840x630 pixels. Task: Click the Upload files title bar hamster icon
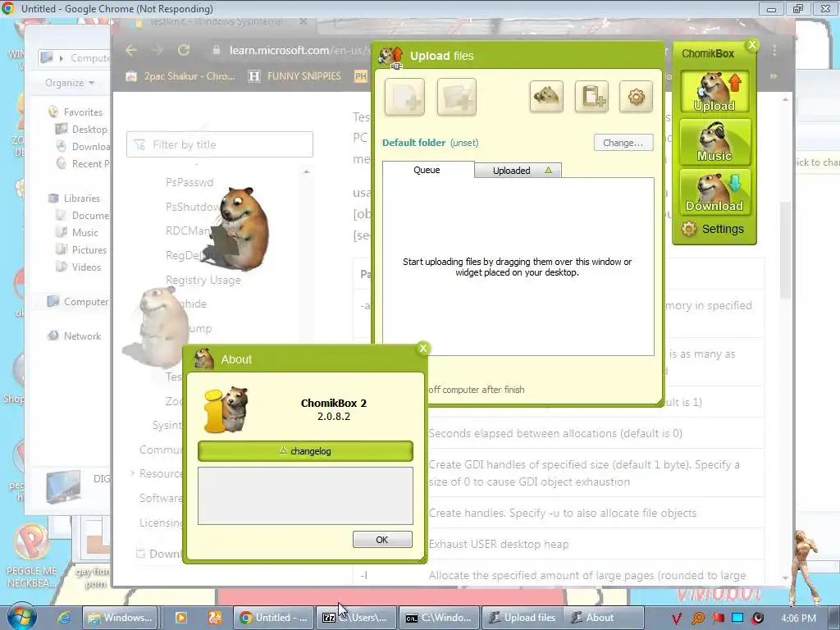390,57
